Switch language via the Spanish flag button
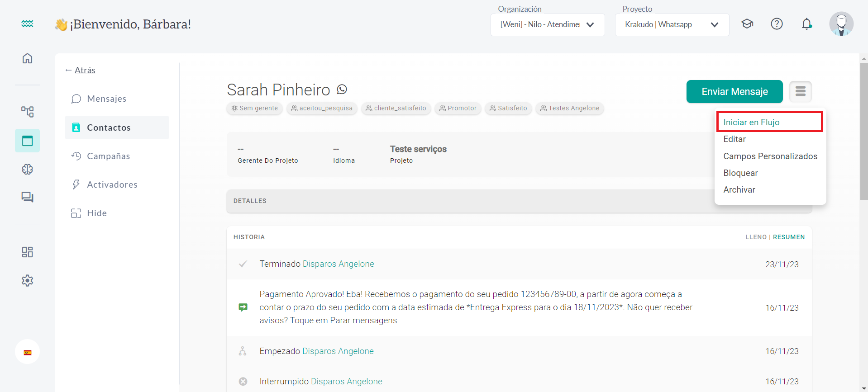Screen dimensions: 868x392 point(27,352)
